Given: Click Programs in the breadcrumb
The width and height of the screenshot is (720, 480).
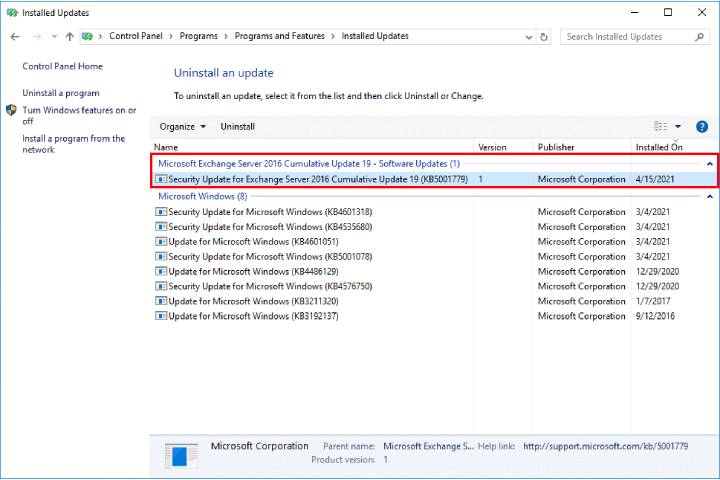Looking at the screenshot, I should [x=198, y=36].
